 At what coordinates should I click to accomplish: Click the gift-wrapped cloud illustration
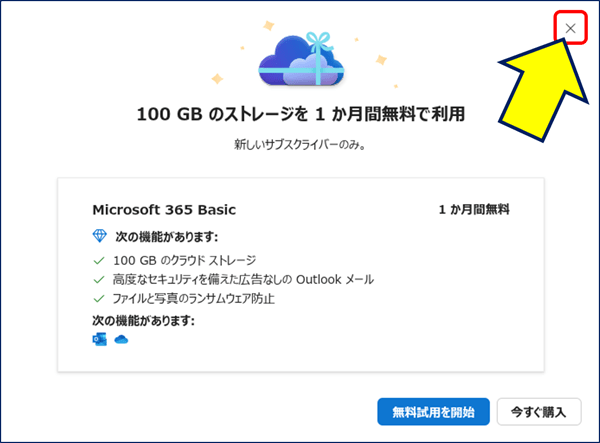[302, 59]
